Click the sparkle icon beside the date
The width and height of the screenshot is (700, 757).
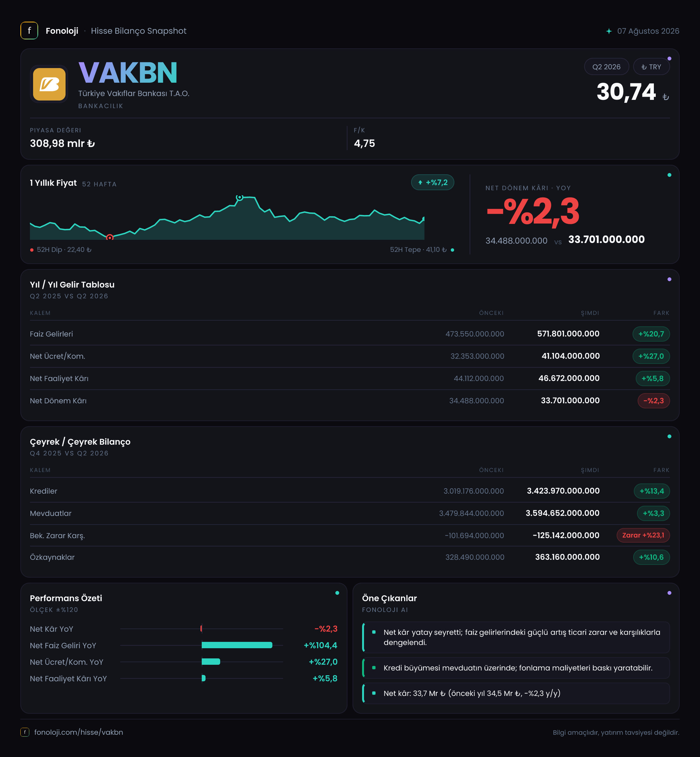pyautogui.click(x=609, y=31)
